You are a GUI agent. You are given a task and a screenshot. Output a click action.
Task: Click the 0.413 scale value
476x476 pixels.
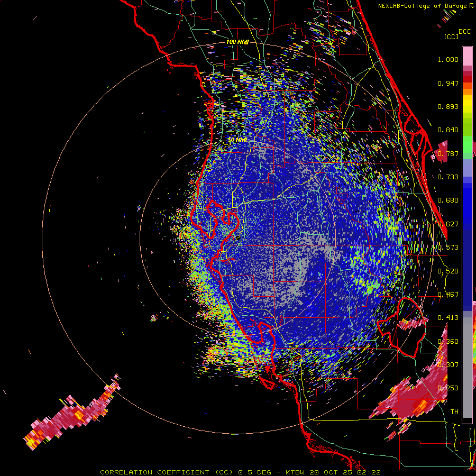click(x=448, y=318)
